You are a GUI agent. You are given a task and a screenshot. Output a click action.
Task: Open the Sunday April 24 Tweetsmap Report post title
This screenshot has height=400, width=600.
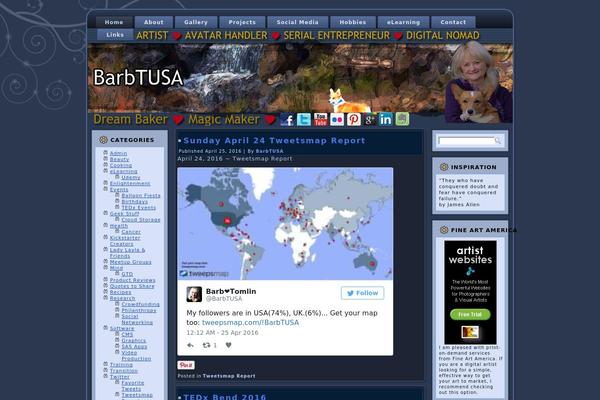pyautogui.click(x=274, y=140)
